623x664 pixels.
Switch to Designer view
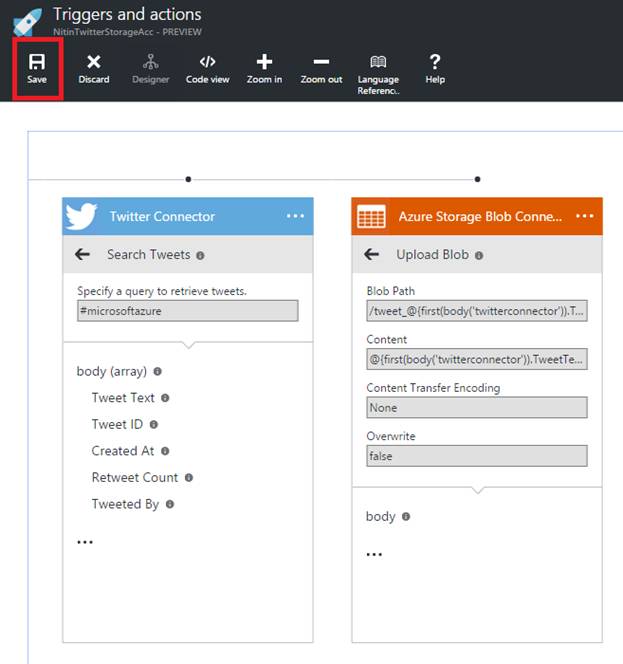(150, 69)
